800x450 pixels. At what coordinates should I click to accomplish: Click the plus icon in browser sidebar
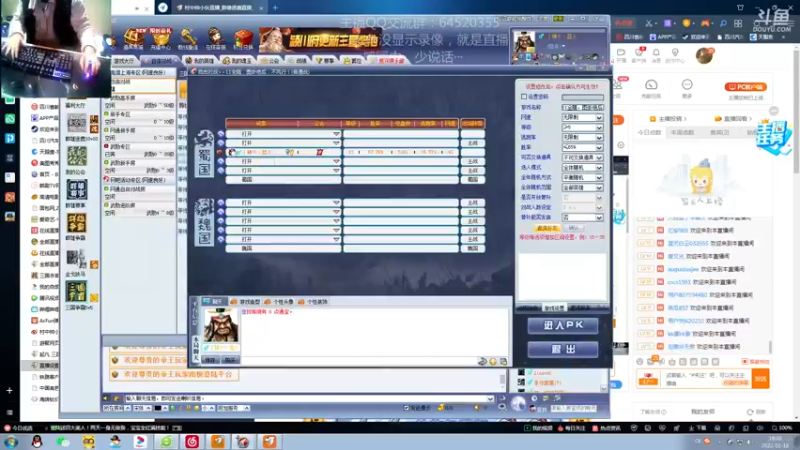(x=9, y=390)
